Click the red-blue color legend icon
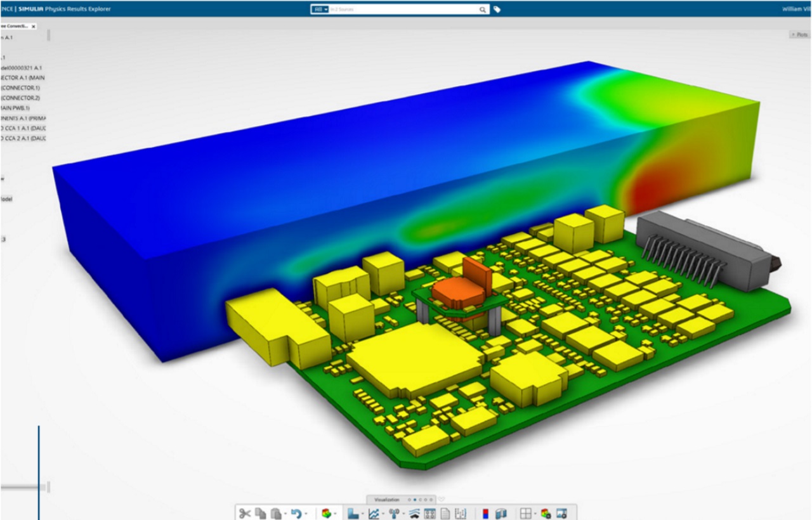 pos(486,513)
